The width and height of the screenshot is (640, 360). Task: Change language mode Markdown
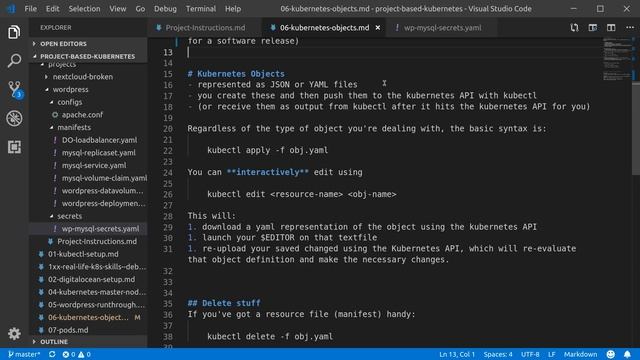[x=580, y=354]
